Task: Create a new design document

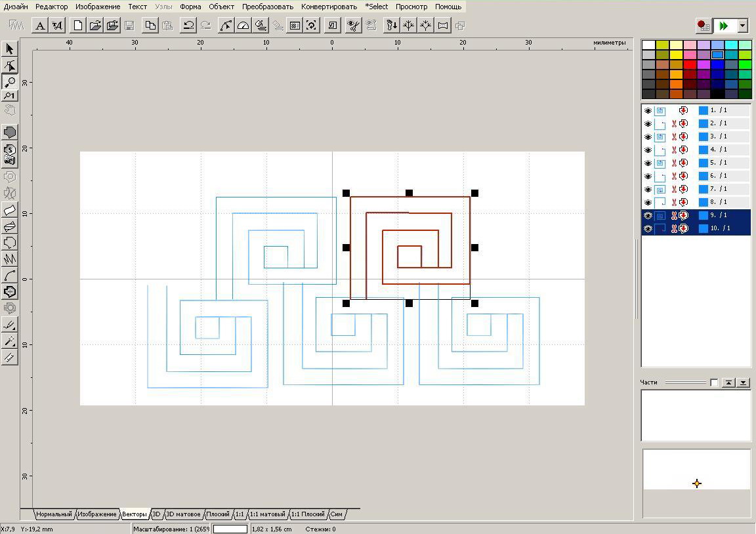Action: (77, 26)
